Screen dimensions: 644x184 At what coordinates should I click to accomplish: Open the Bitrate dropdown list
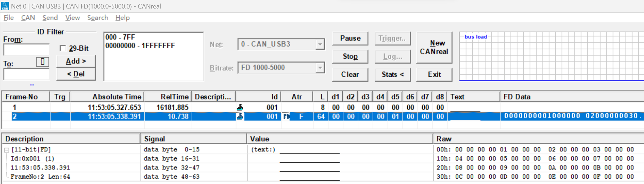click(320, 67)
